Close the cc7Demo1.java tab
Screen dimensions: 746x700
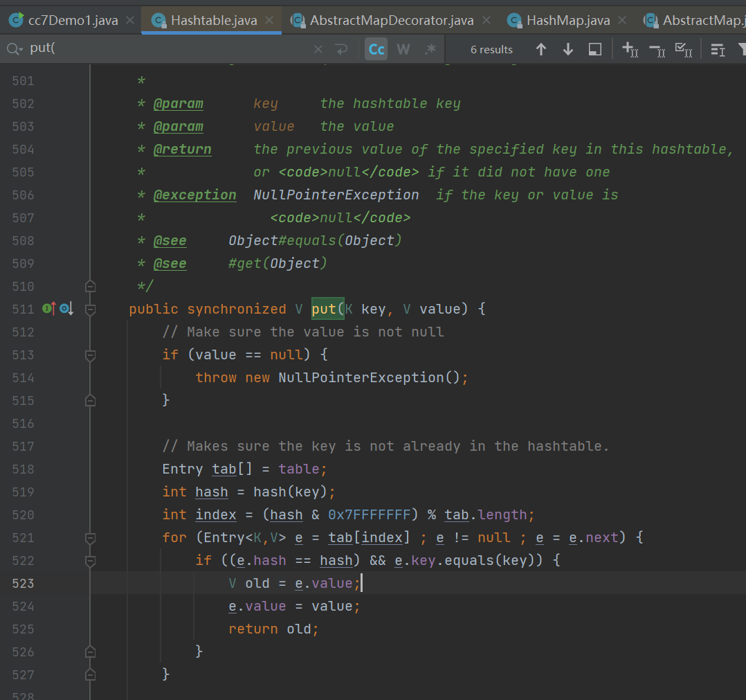tap(130, 21)
